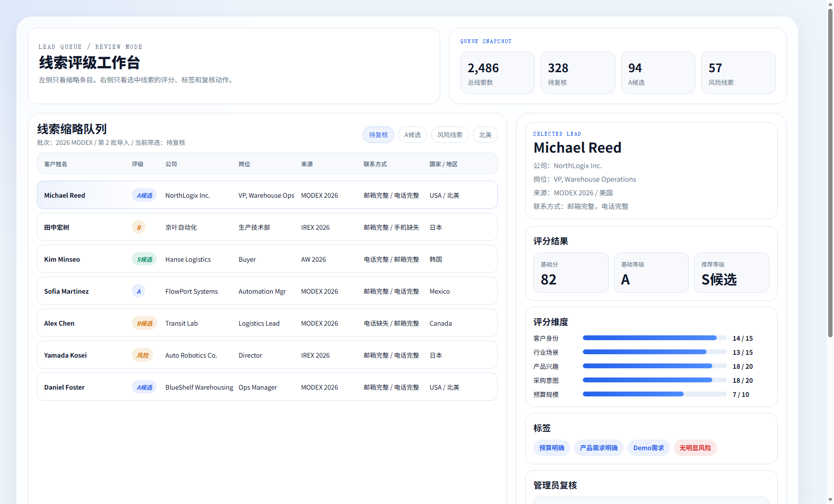
Task: Click the 行业场景 score progress bar
Action: pos(655,352)
